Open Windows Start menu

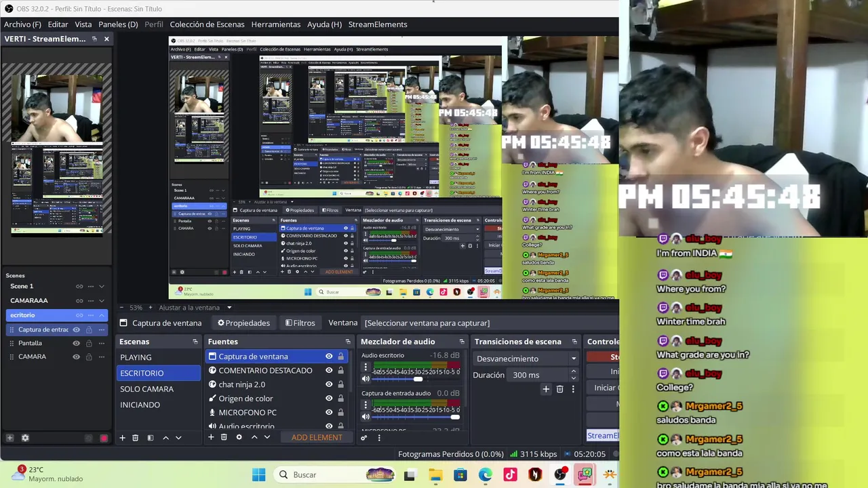[259, 475]
